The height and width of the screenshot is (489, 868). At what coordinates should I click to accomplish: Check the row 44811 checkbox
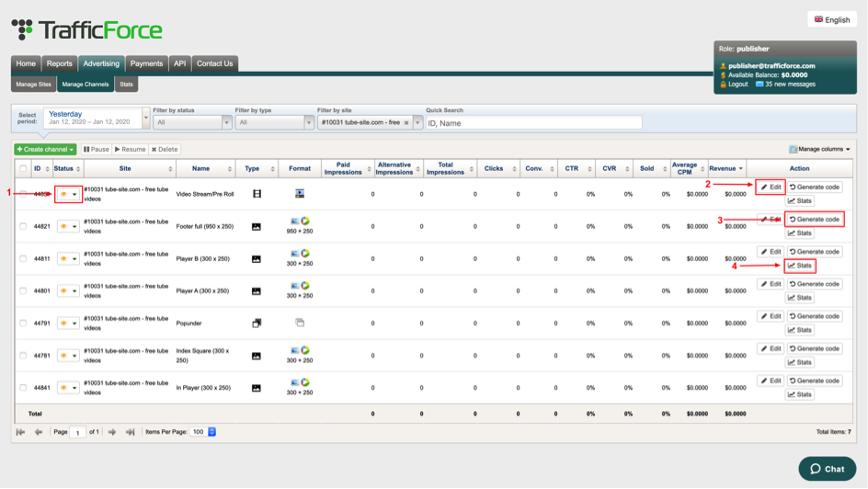(23, 258)
